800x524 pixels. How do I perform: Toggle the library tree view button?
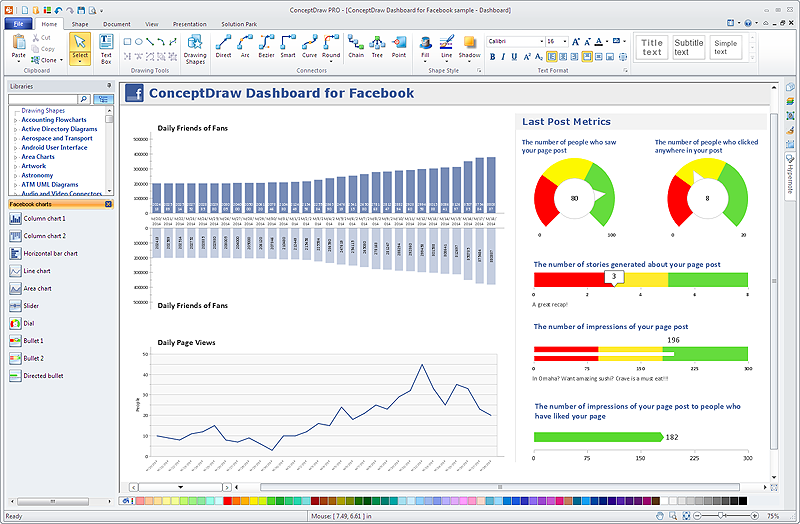click(x=102, y=99)
